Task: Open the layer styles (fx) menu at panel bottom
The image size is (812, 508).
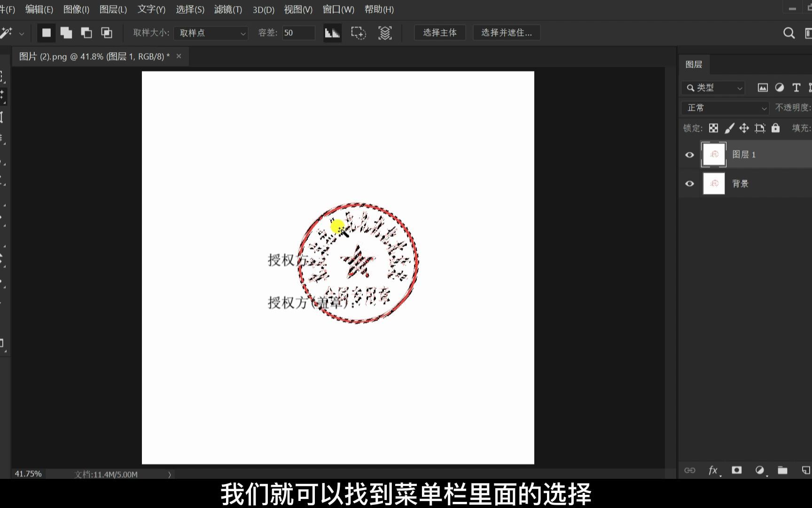Action: click(x=713, y=470)
